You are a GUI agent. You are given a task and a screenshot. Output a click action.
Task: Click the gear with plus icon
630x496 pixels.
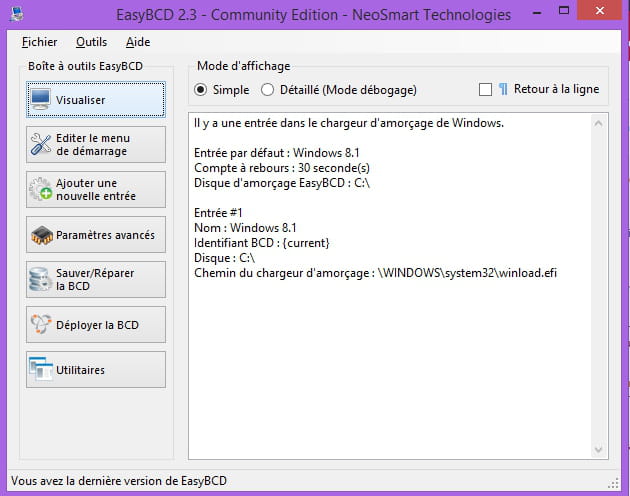point(41,189)
